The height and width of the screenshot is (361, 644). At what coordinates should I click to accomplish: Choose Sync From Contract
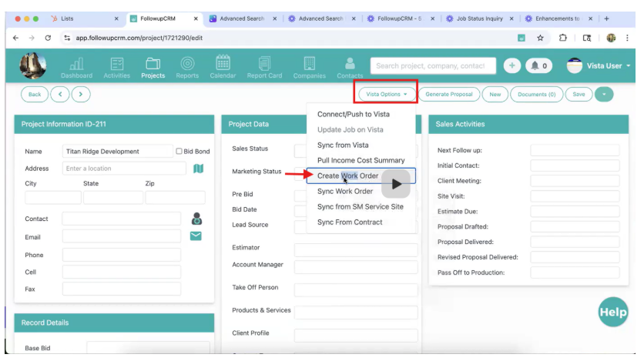tap(350, 222)
